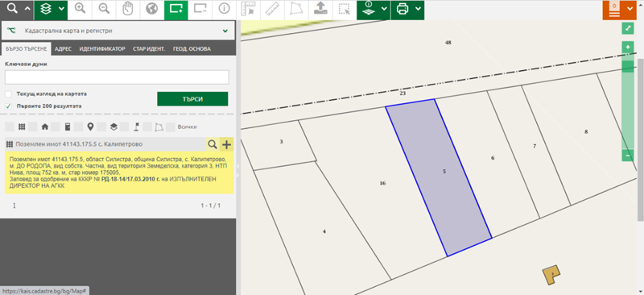Viewport: 644px width, 295px height.
Task: Collapse the search panel with the up chevron
Action: pyautogui.click(x=27, y=9)
